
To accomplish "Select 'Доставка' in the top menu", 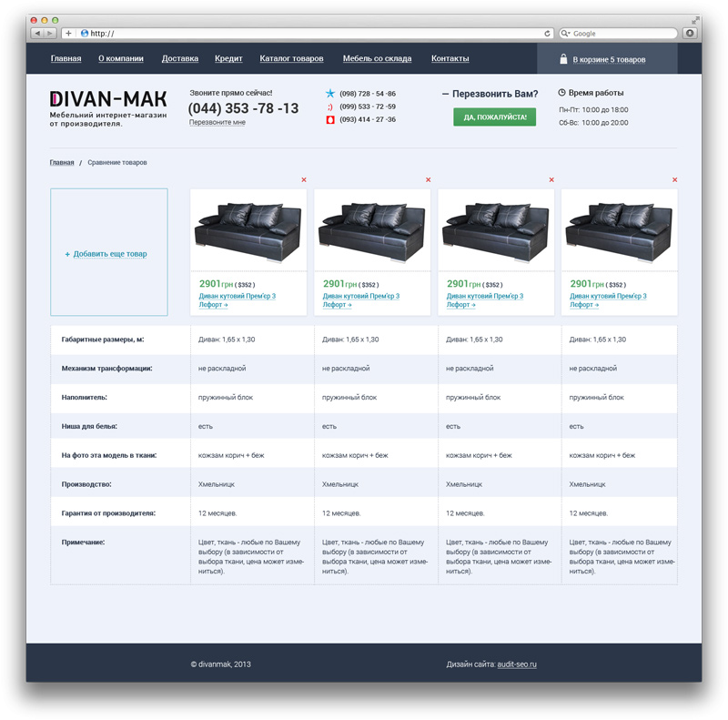I will tap(179, 59).
